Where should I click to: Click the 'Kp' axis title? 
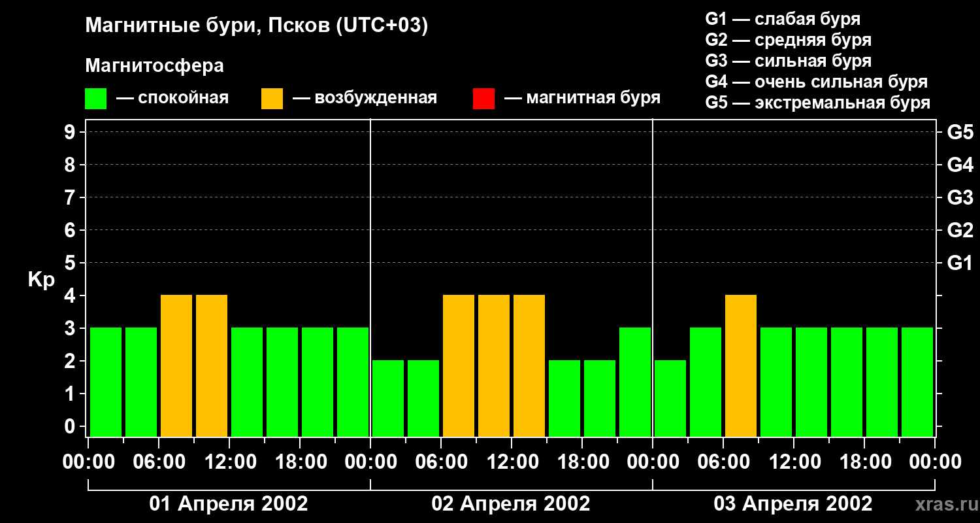pyautogui.click(x=41, y=280)
